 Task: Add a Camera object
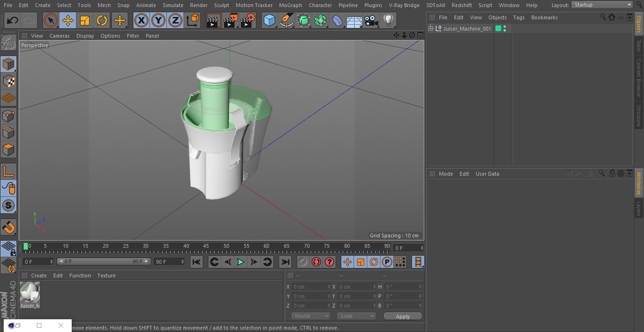point(372,20)
